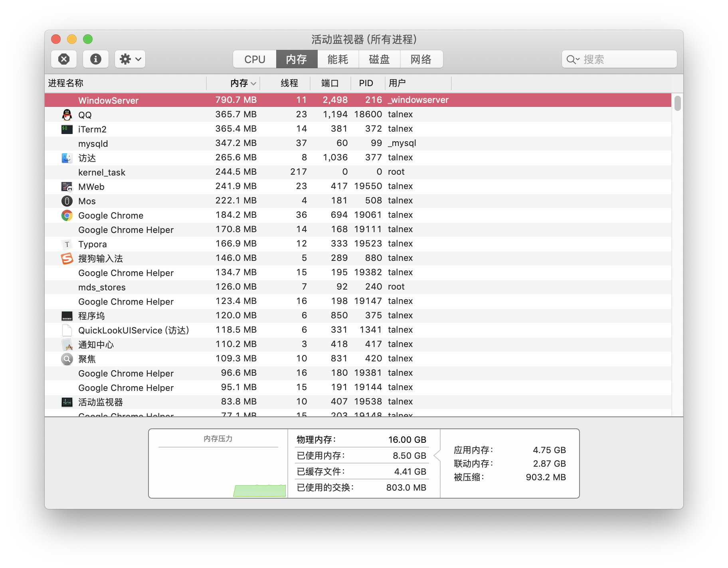The width and height of the screenshot is (728, 568).
Task: Click the 被压缩 903.2 MB entry
Action: 510,477
